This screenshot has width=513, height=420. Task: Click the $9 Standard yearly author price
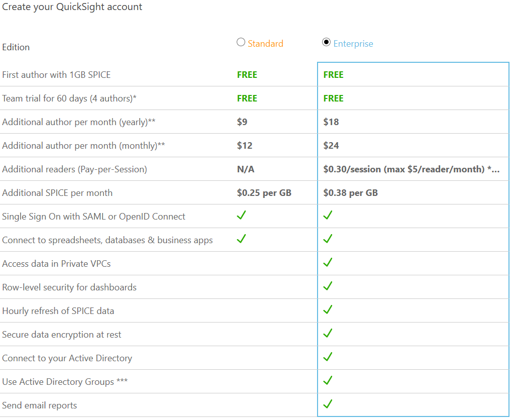[x=242, y=122]
